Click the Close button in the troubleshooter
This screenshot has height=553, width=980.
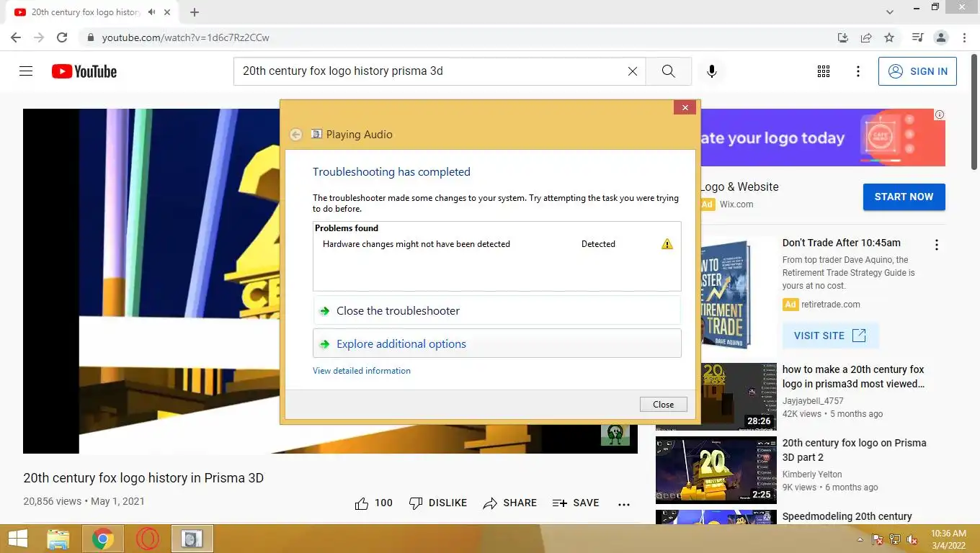tap(663, 405)
